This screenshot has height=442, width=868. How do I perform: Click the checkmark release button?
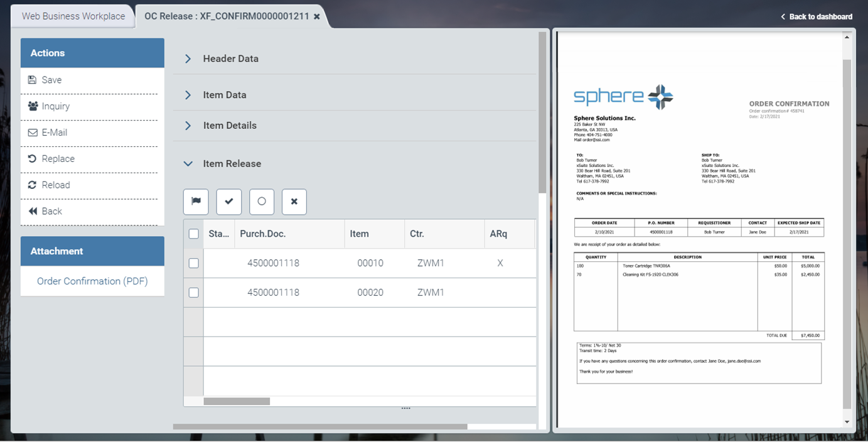click(x=229, y=202)
